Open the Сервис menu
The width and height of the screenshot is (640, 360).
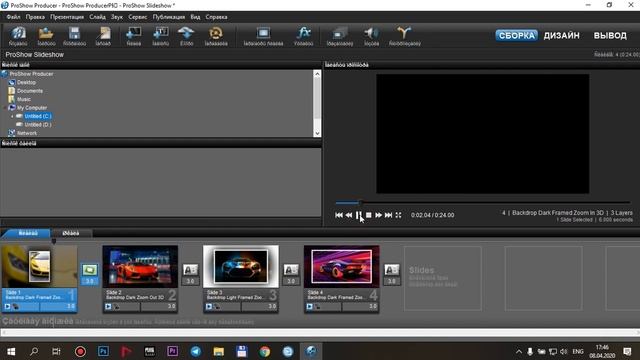[x=138, y=17]
